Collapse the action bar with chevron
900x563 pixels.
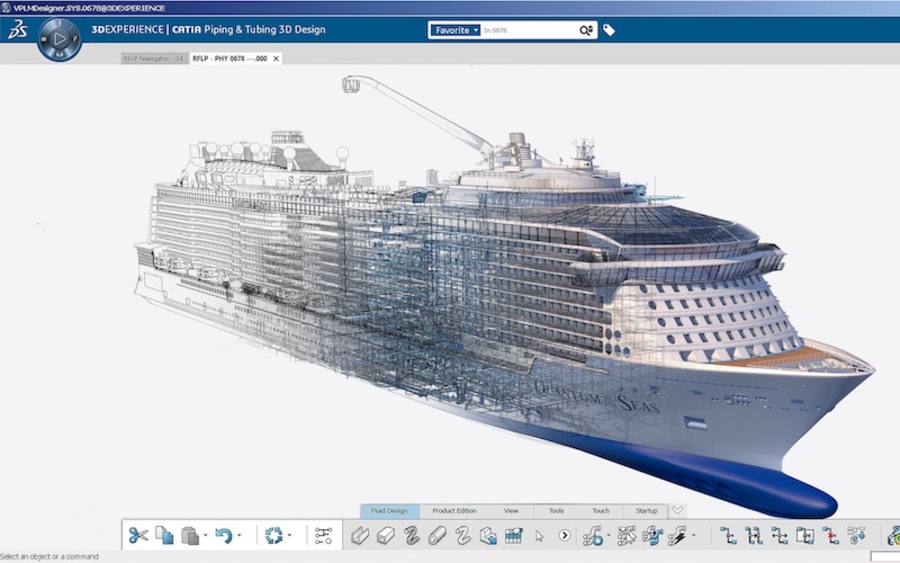coord(678,510)
